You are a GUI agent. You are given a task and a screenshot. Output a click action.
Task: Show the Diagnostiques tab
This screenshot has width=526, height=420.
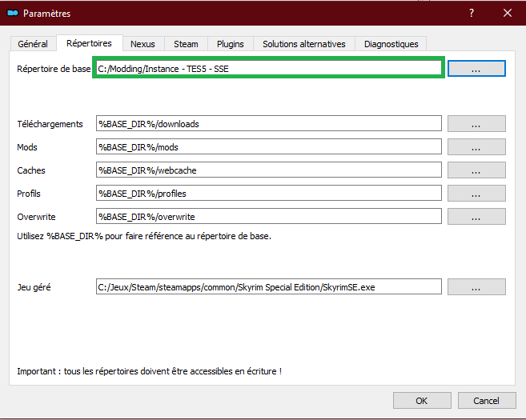click(390, 44)
